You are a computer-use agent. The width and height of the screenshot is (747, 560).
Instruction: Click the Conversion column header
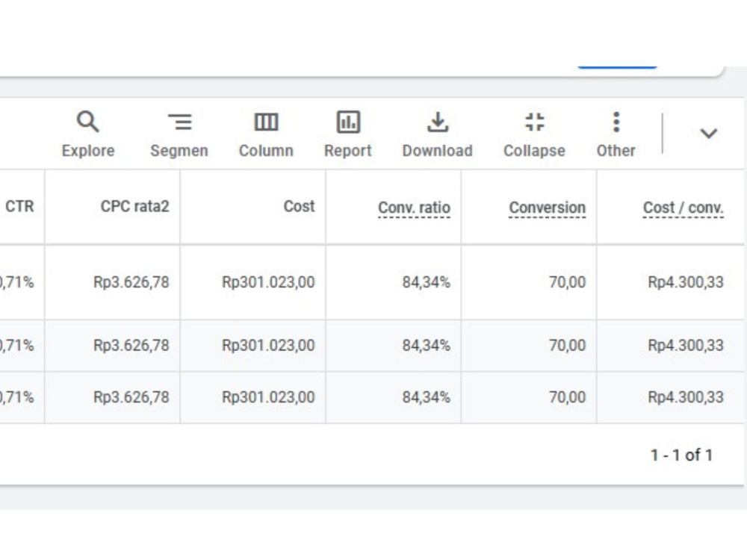pos(547,208)
